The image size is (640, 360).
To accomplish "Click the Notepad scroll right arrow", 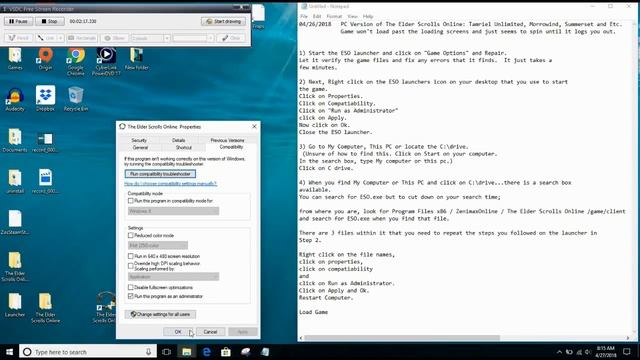I will point(628,338).
